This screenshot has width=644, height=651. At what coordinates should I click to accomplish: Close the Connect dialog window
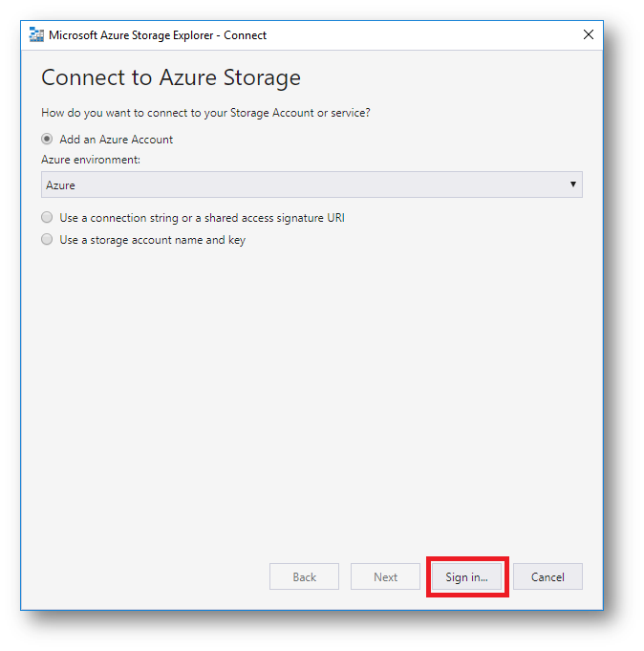click(x=589, y=35)
